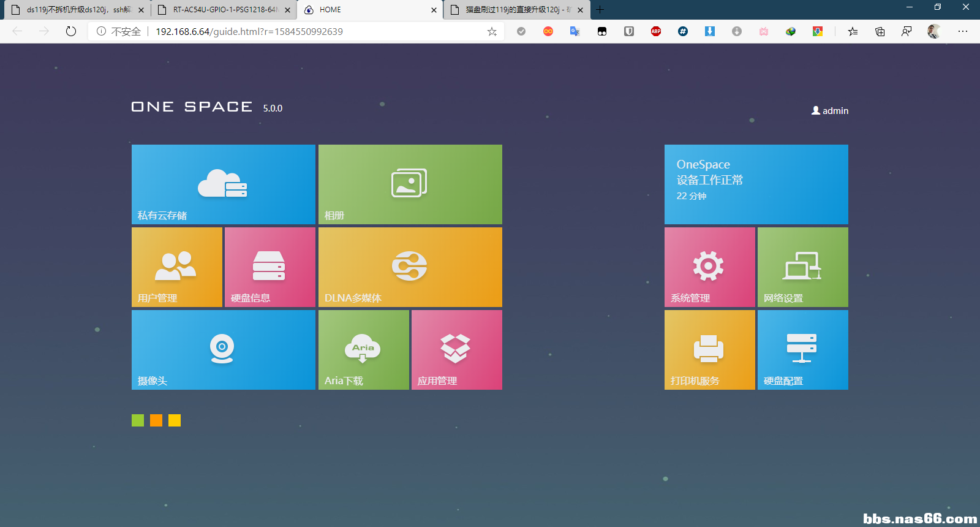Open the 网络设置 network settings tile

pyautogui.click(x=803, y=267)
